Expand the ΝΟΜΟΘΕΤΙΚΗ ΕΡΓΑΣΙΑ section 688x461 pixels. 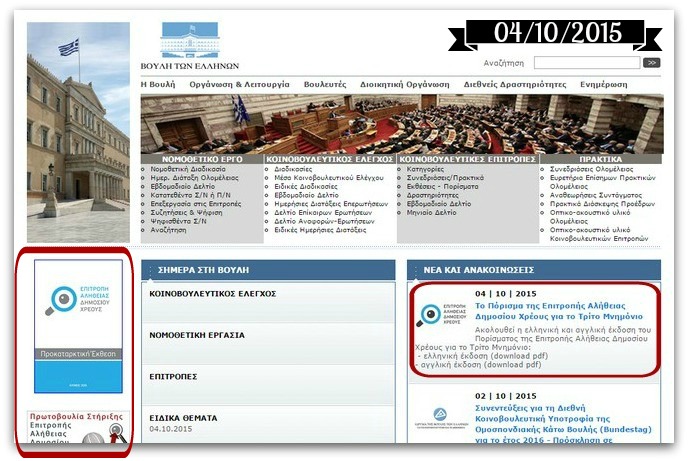coord(197,335)
